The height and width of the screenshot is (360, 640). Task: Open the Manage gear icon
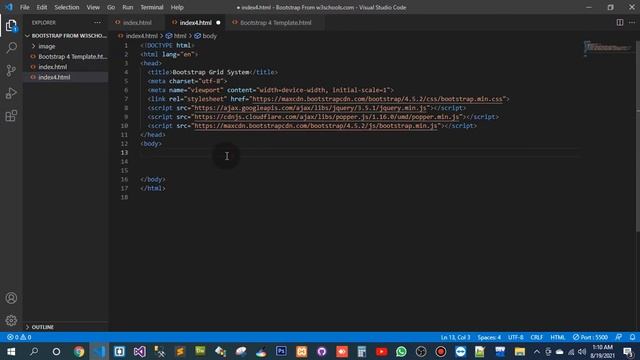point(11,320)
